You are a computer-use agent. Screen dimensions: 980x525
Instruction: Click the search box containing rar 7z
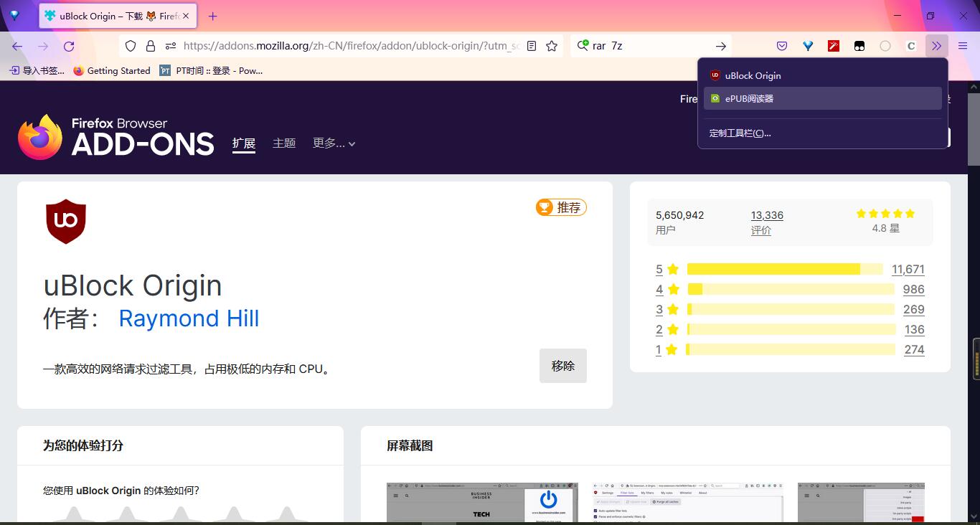click(x=646, y=46)
